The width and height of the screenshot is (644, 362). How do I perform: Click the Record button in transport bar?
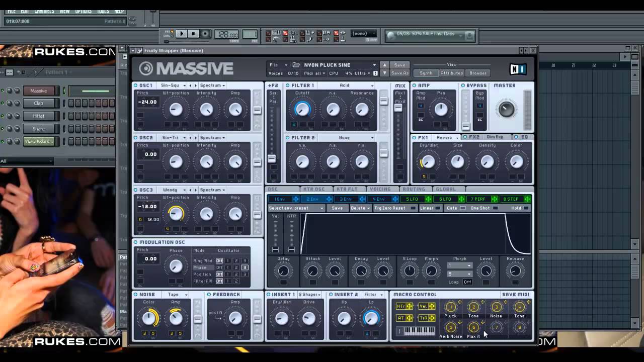(205, 34)
